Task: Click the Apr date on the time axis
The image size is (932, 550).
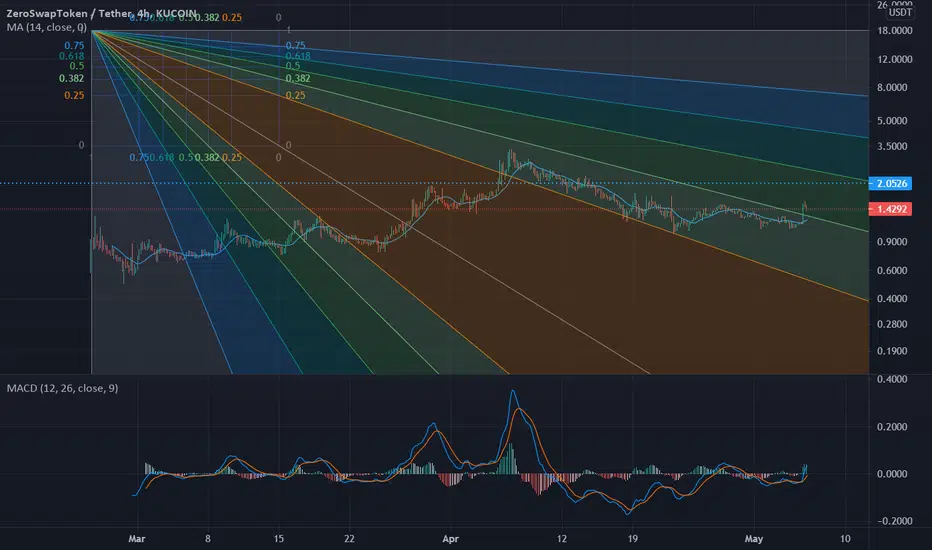Action: (451, 539)
